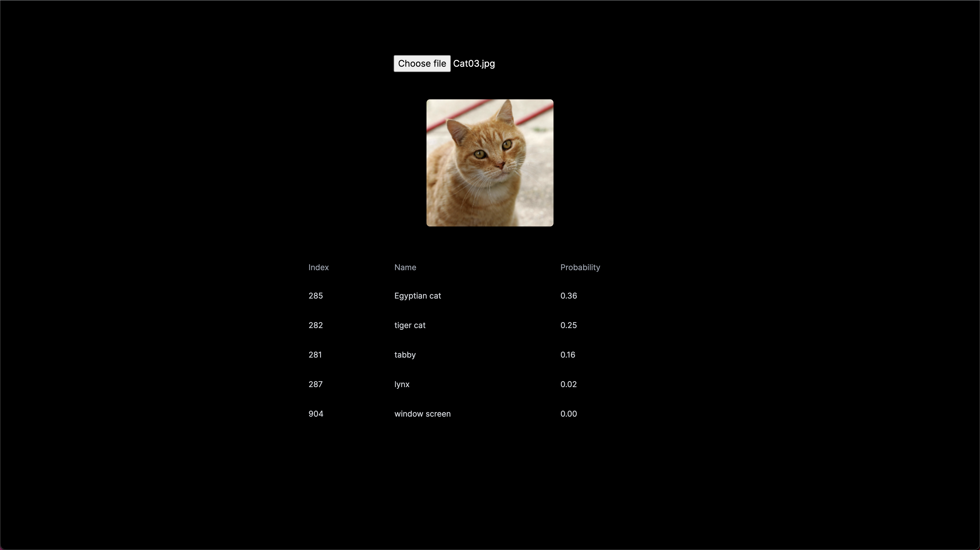
Task: Click the 0.16 probability value
Action: point(568,355)
